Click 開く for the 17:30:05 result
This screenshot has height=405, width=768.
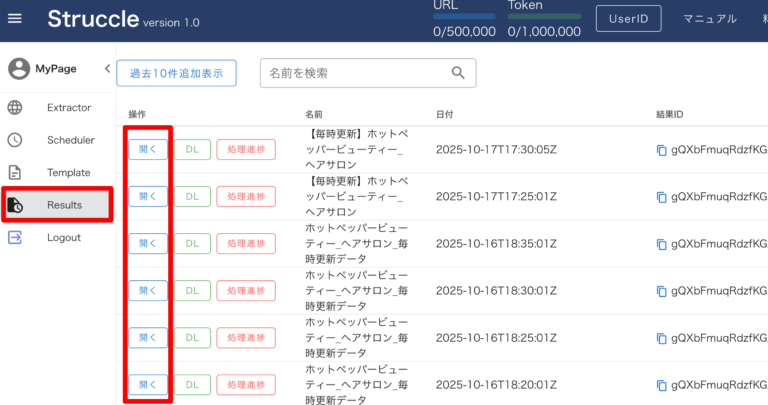(147, 150)
